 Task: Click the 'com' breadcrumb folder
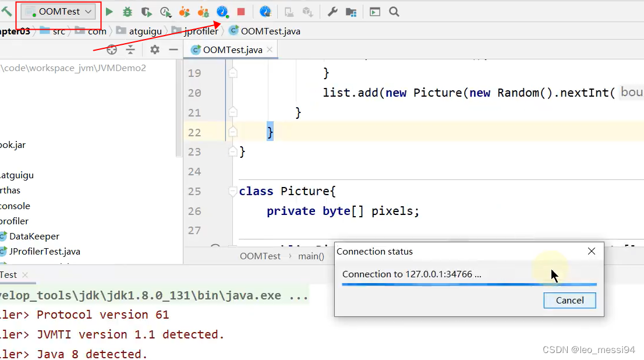pos(91,31)
